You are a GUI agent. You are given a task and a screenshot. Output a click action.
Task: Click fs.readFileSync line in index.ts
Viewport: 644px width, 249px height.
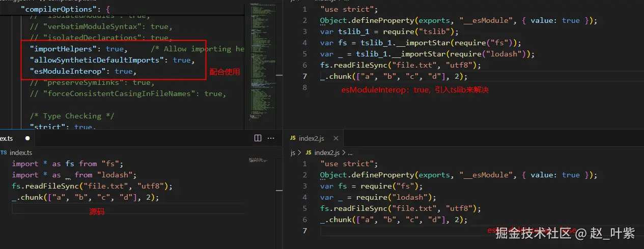[x=92, y=186]
